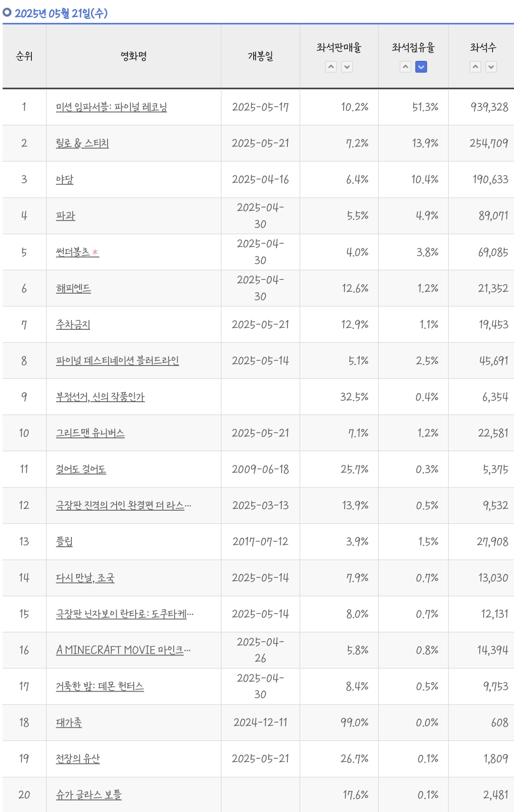Open 파과 movie details

point(66,216)
